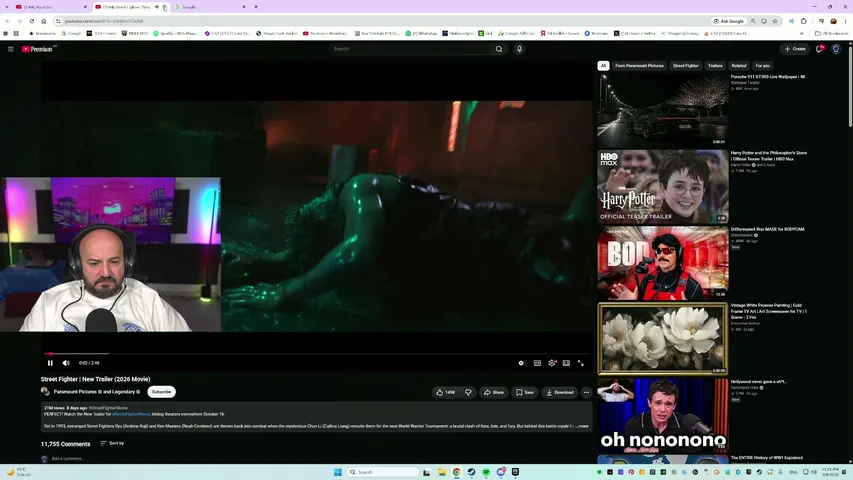Image resolution: width=853 pixels, height=480 pixels.
Task: Subscribe to Paramount Pictures channel
Action: coord(162,392)
